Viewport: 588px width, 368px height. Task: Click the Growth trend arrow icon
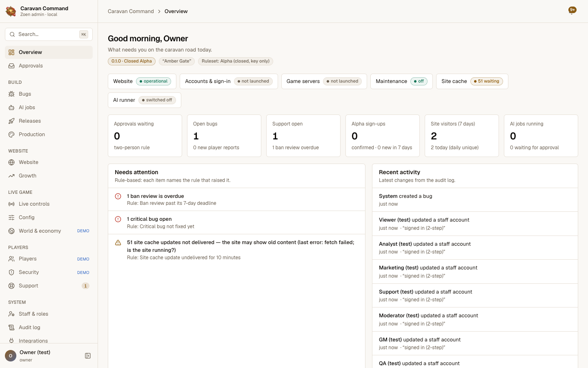click(x=11, y=176)
